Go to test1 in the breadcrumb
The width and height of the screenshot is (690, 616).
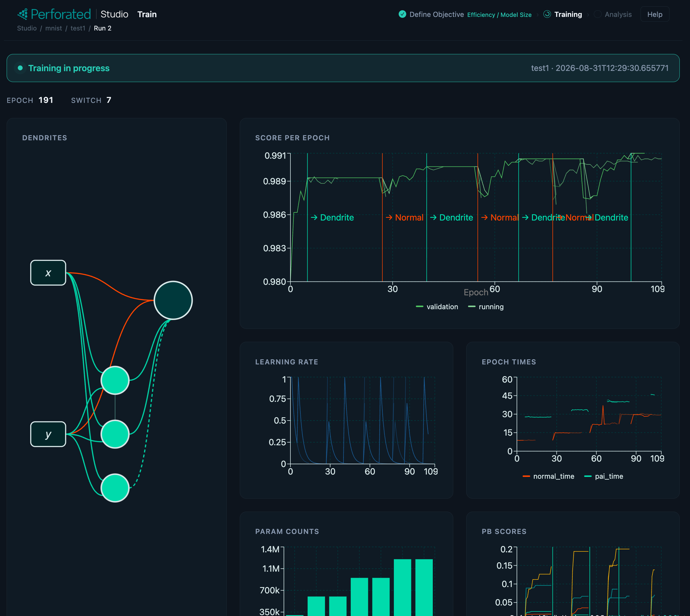[78, 28]
